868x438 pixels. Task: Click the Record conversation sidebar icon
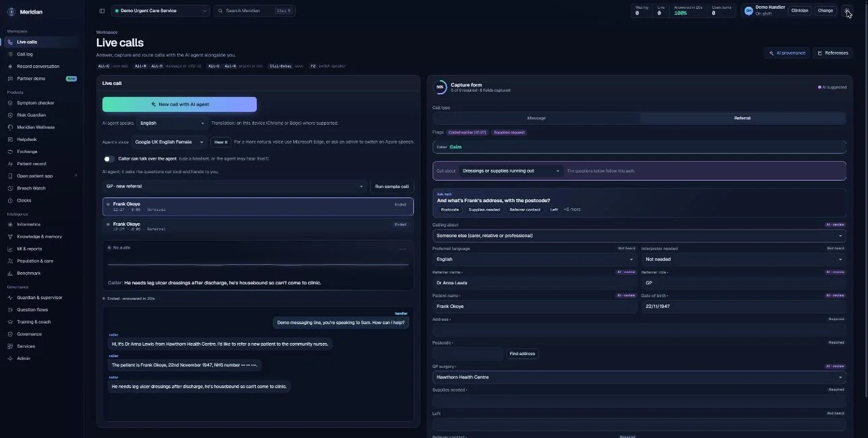point(11,66)
